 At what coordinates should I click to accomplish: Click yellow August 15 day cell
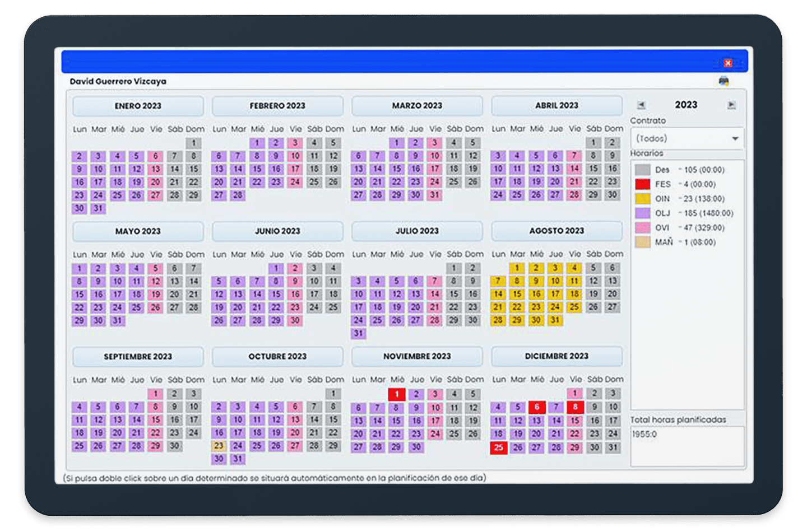click(x=517, y=294)
